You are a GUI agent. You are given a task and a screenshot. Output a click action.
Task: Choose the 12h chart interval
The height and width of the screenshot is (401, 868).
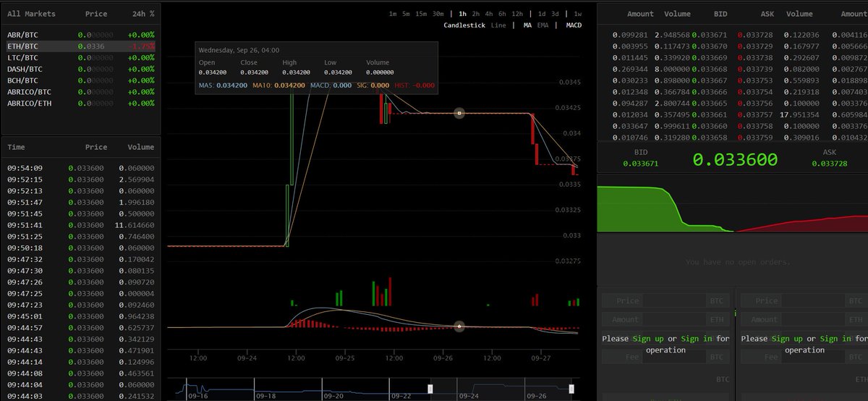[x=517, y=14]
